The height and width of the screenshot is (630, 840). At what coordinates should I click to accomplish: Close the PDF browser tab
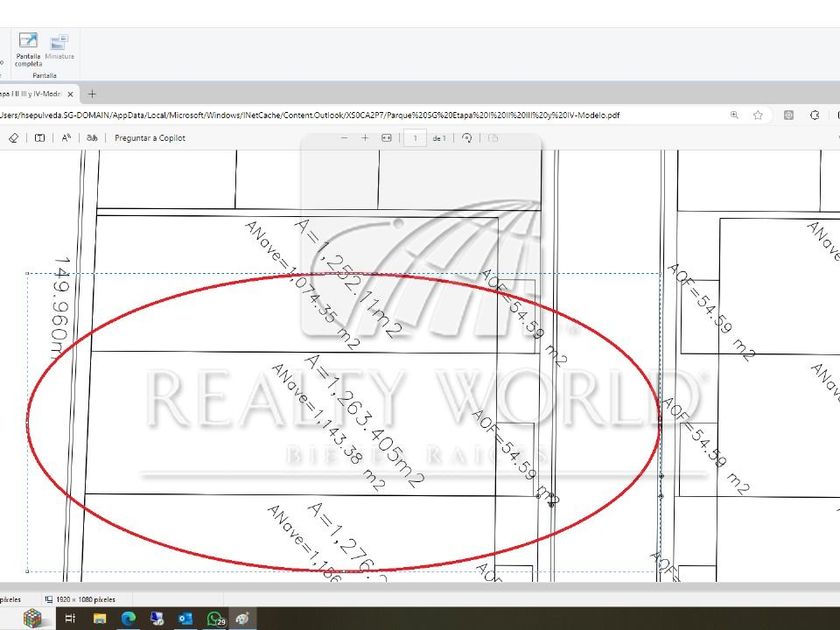click(x=72, y=94)
